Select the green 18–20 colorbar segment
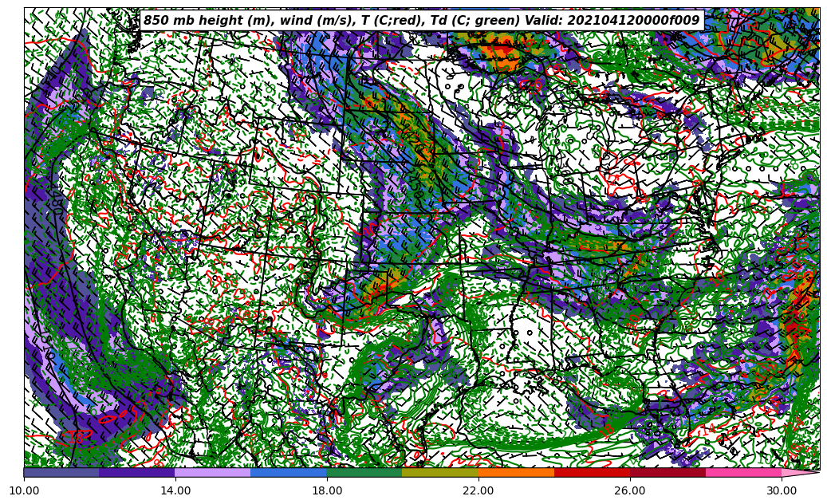 (364, 472)
